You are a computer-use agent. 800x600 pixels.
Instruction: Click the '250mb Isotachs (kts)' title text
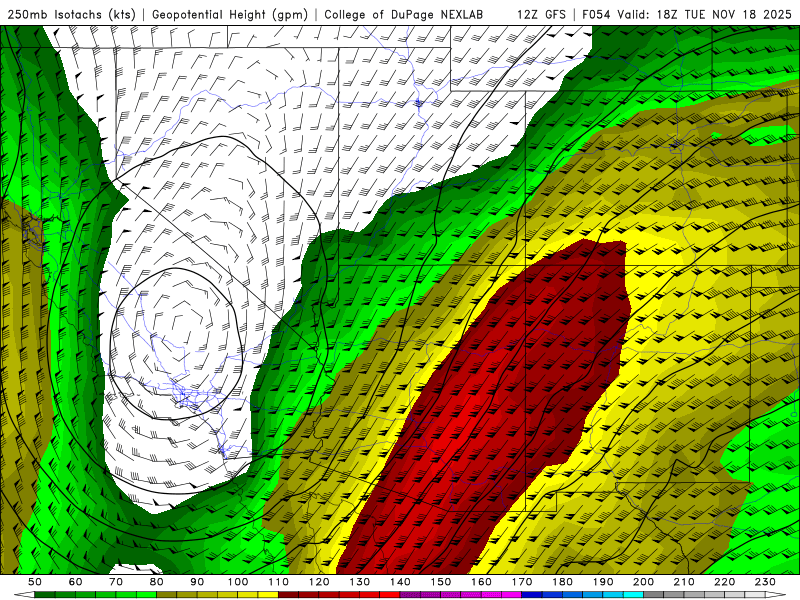coord(71,15)
